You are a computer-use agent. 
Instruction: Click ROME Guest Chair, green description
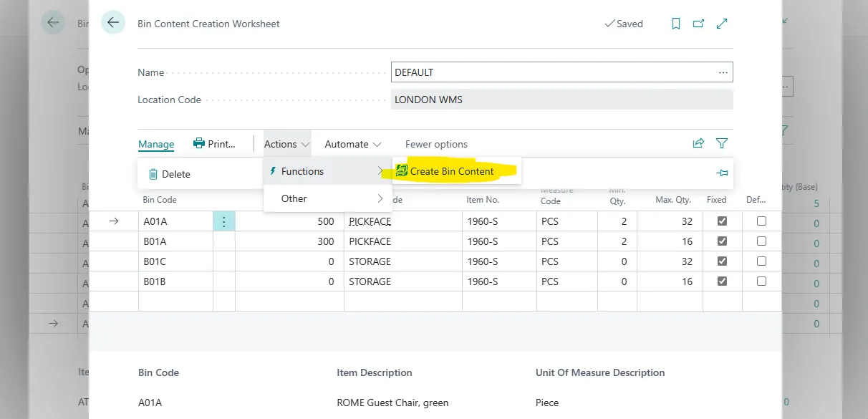[392, 403]
